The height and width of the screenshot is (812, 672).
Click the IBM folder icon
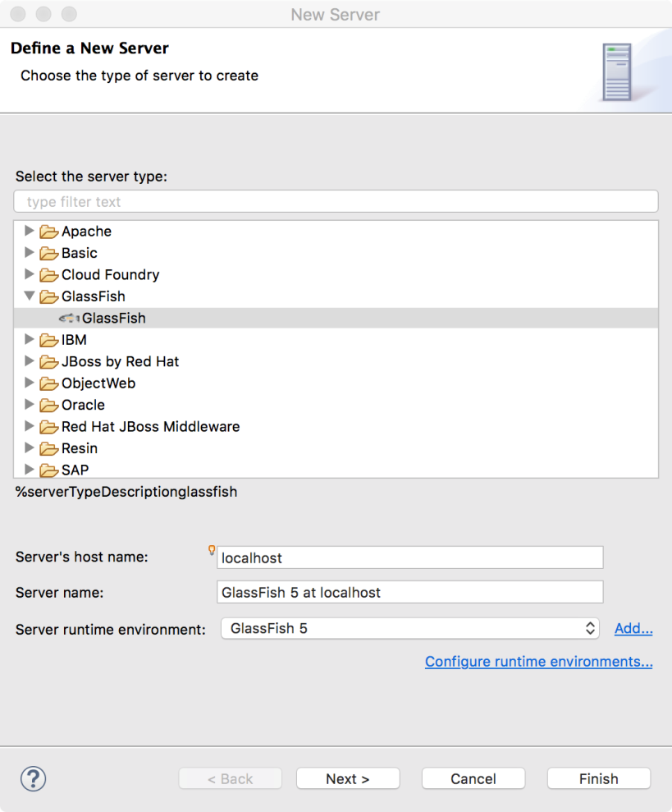49,340
